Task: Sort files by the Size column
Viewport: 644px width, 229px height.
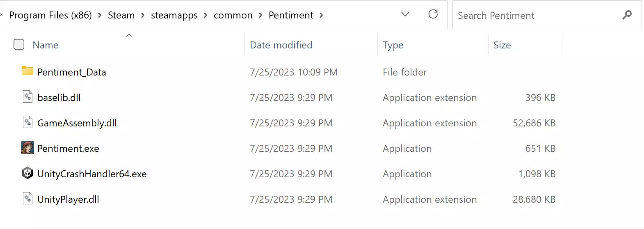Action: tap(502, 45)
